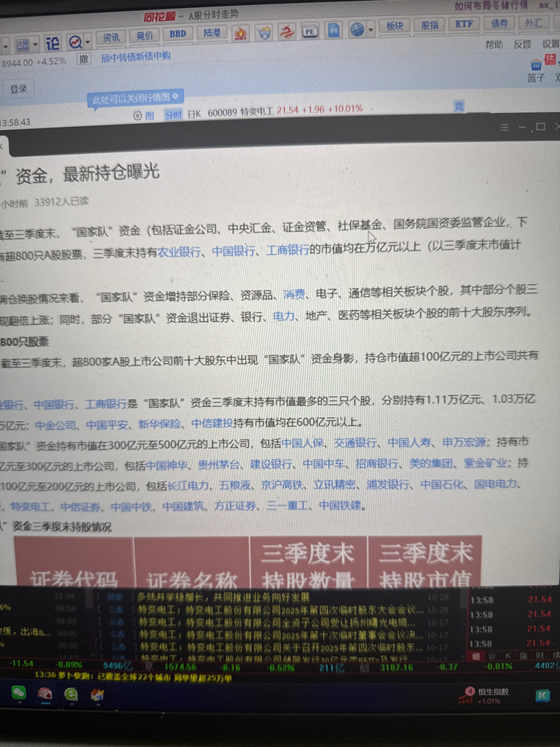Open the 外汇 forex button
This screenshot has width=560, height=747.
[x=533, y=23]
